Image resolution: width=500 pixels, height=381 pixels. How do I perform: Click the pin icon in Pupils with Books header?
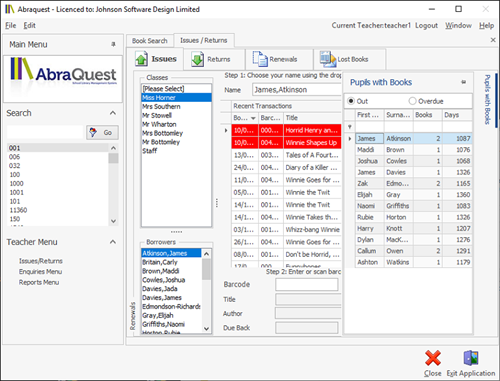463,82
